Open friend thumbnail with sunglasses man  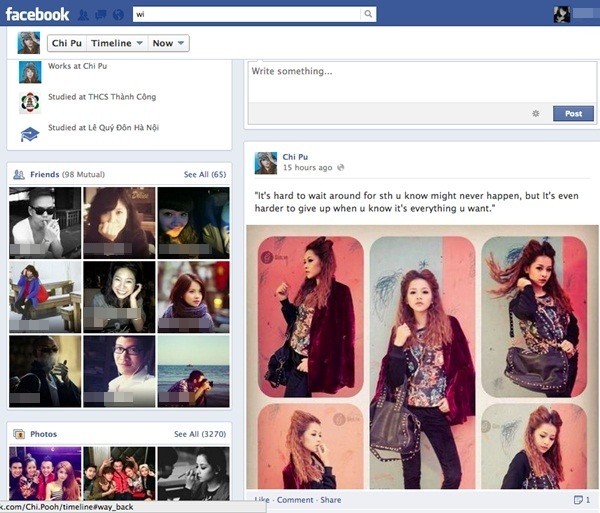coord(45,223)
